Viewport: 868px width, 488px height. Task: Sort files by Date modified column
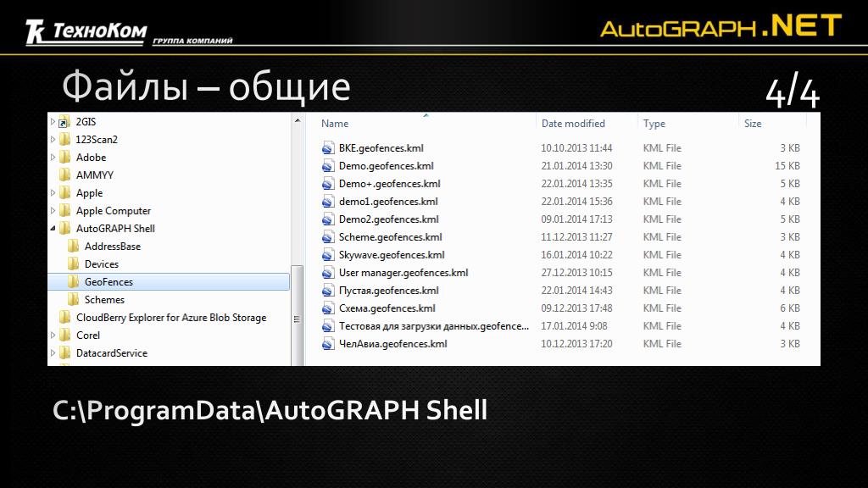coord(573,124)
